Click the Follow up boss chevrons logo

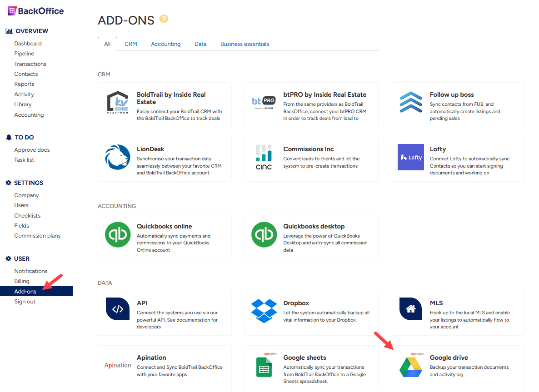tap(411, 102)
